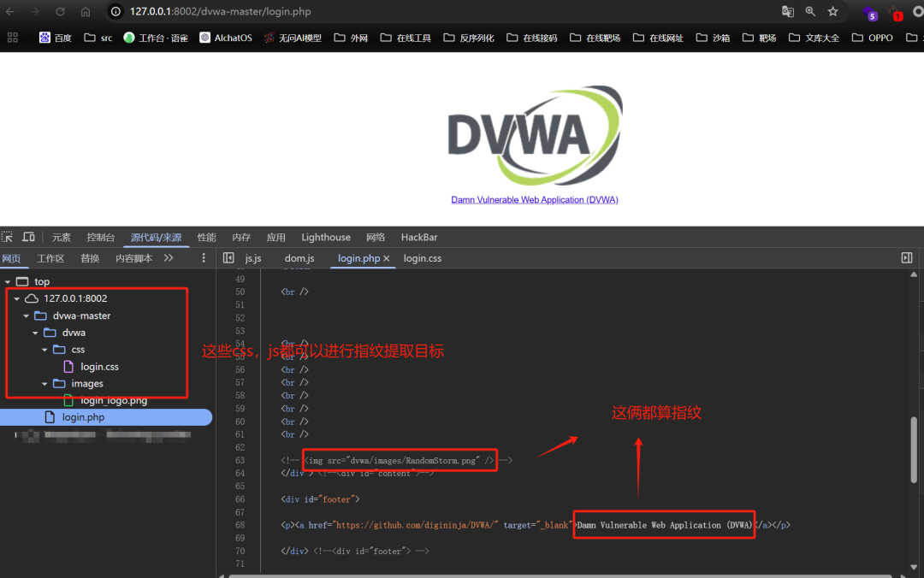The width and height of the screenshot is (924, 578).
Task: Open the dom.js file tab
Action: tap(299, 258)
